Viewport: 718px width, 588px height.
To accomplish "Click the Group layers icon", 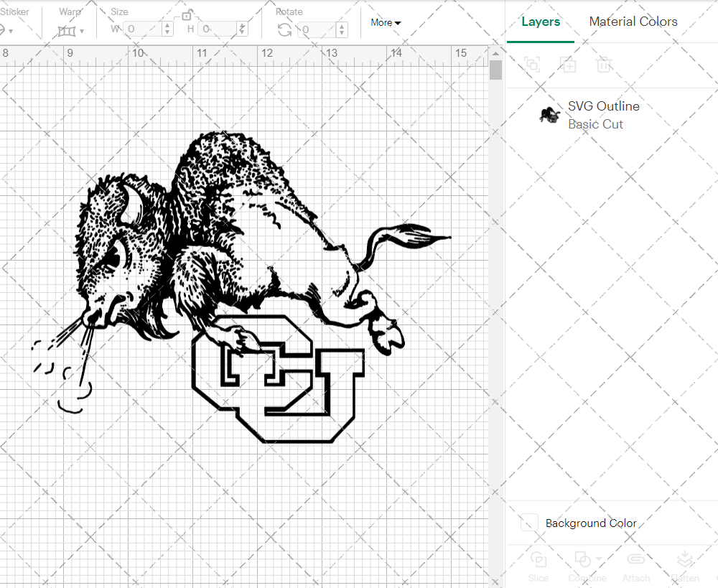I will tap(532, 65).
